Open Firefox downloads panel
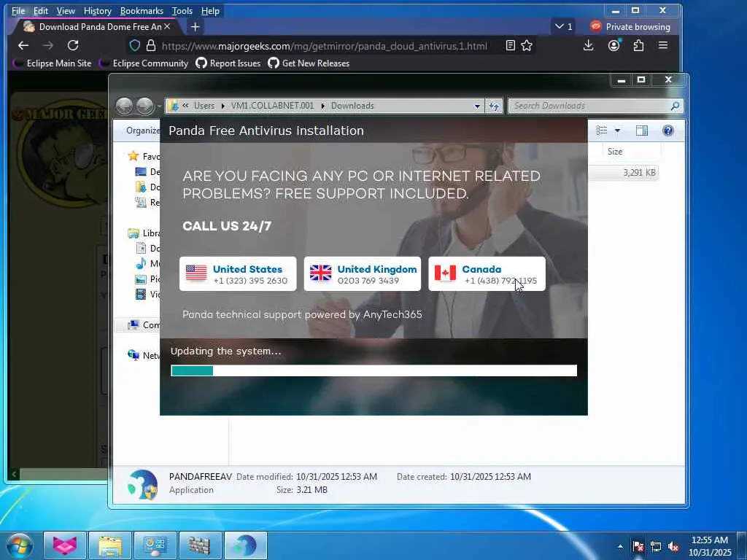This screenshot has width=747, height=560. coord(589,45)
